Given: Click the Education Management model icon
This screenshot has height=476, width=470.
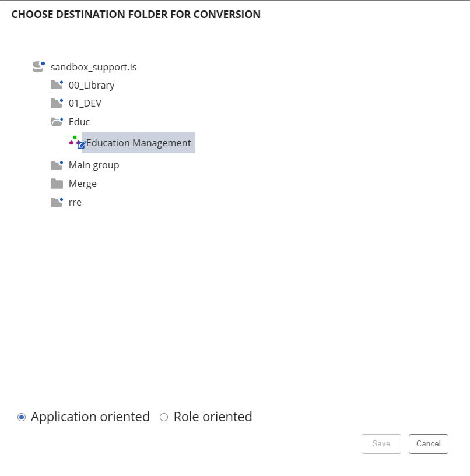Looking at the screenshot, I should [x=76, y=142].
